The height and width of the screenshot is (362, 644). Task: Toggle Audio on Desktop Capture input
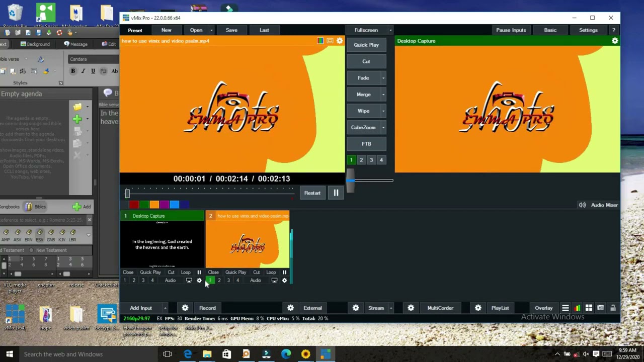point(170,281)
